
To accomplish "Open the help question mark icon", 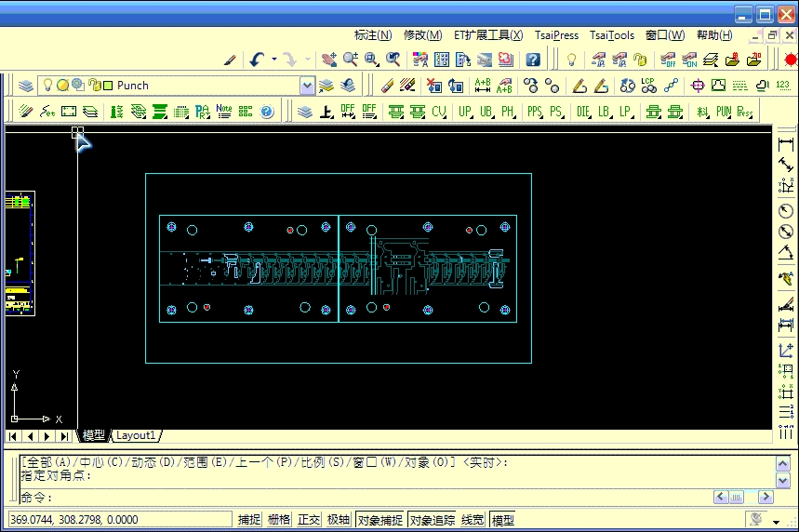I will pos(533,60).
